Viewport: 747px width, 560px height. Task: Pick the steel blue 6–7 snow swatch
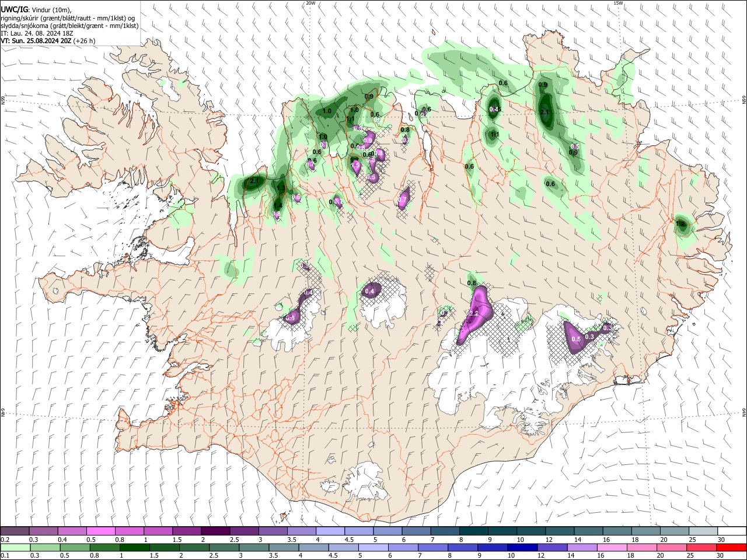[x=416, y=531]
